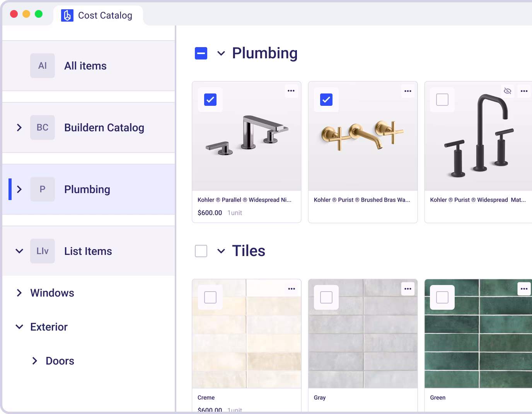Pick the Creme tile swatch image
532x414 pixels.
click(247, 334)
